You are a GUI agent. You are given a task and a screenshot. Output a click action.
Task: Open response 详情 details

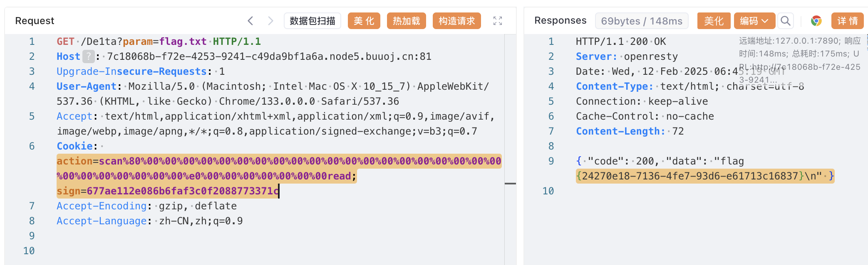click(847, 21)
